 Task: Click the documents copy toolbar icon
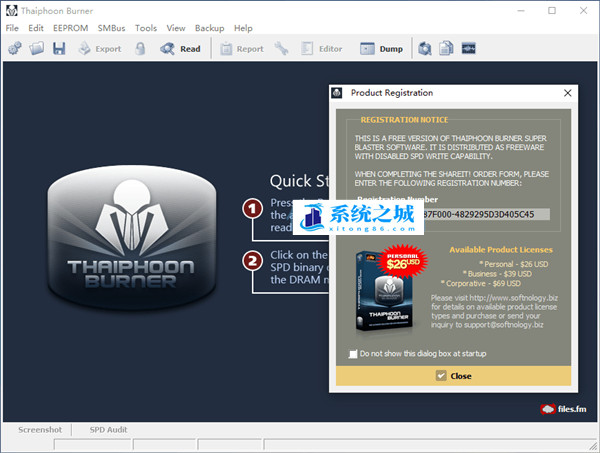click(446, 49)
